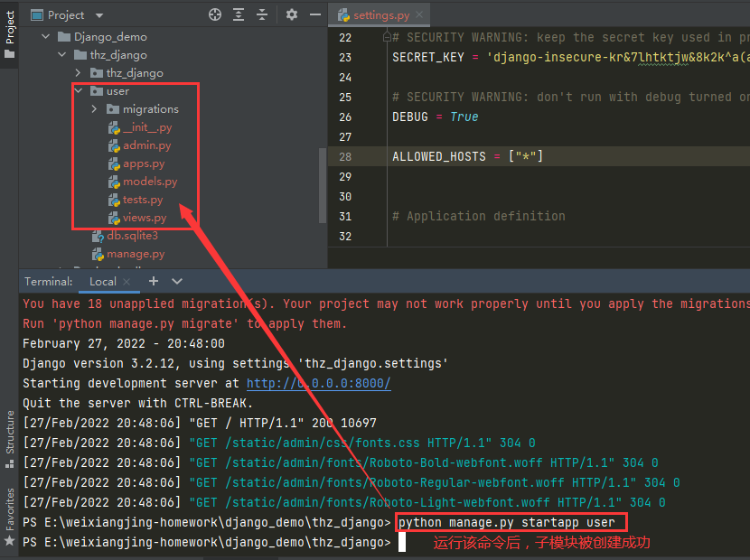Click the fold marker on line 22

[387, 36]
